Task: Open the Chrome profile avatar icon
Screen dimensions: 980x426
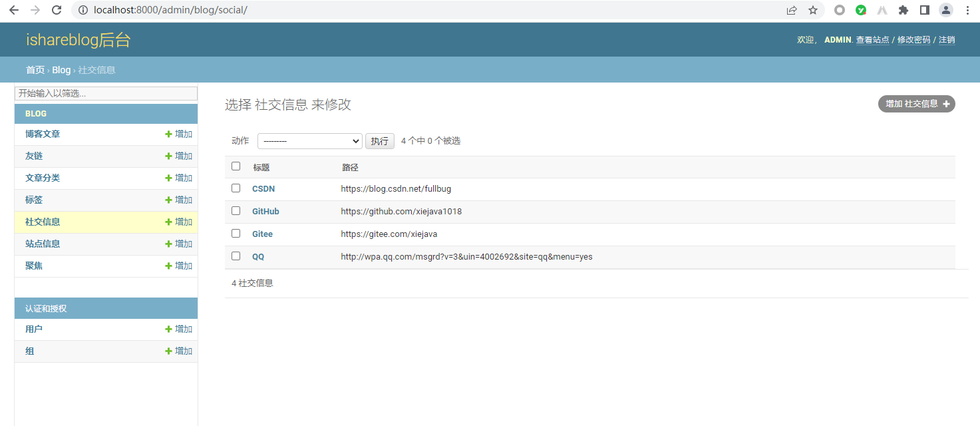Action: click(x=945, y=10)
